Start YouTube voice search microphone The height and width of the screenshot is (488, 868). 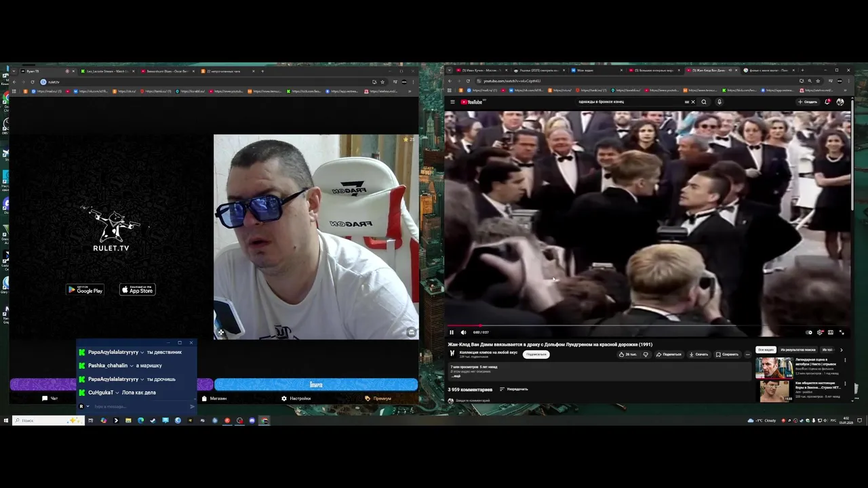click(x=719, y=102)
